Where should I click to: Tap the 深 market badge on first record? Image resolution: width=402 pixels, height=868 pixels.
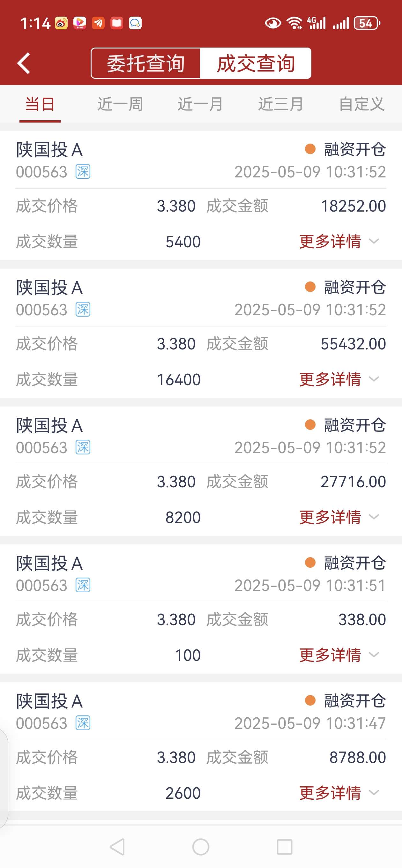click(x=83, y=172)
